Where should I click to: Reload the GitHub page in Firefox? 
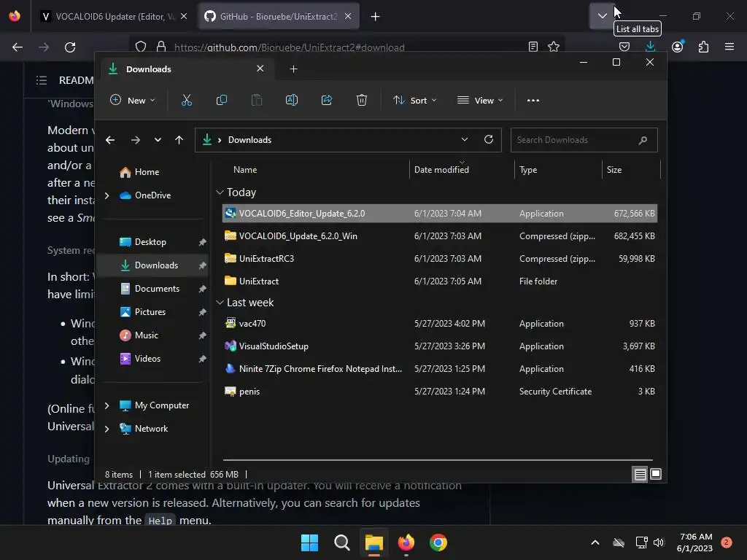[x=70, y=47]
